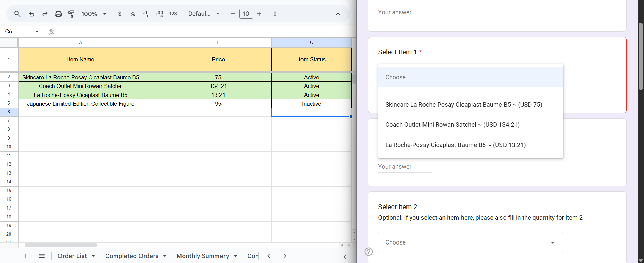Image resolution: width=644 pixels, height=263 pixels.
Task: Select the price cell '95'
Action: coord(218,104)
